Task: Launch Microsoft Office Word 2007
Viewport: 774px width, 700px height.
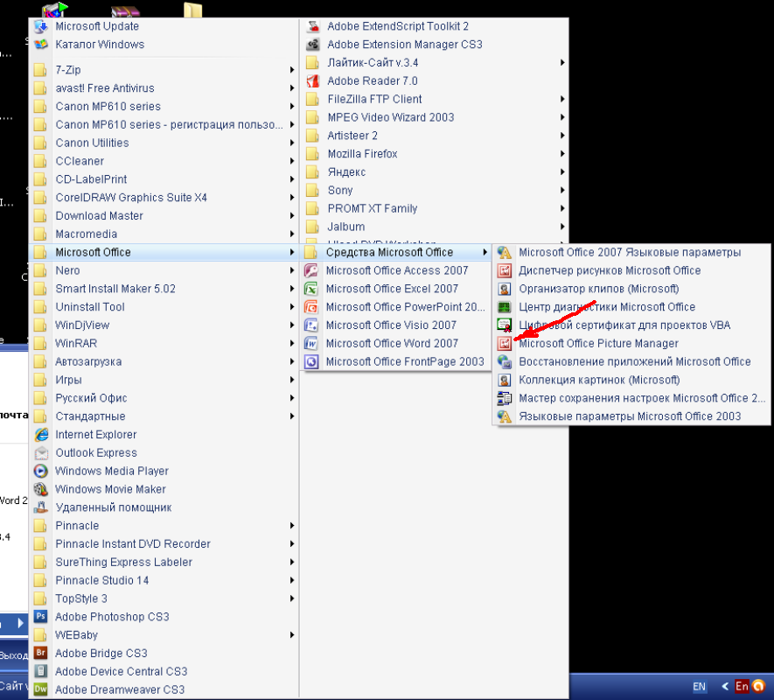Action: 396,343
